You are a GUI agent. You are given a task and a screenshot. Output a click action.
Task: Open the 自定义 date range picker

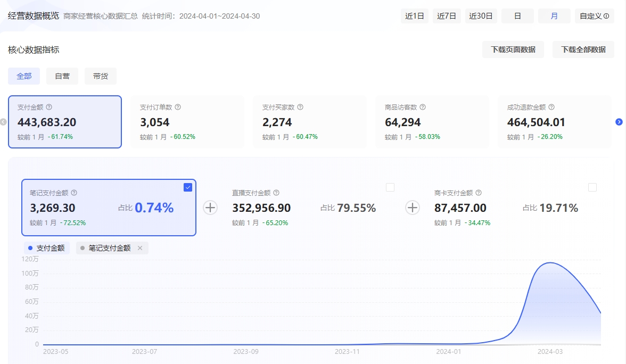594,16
